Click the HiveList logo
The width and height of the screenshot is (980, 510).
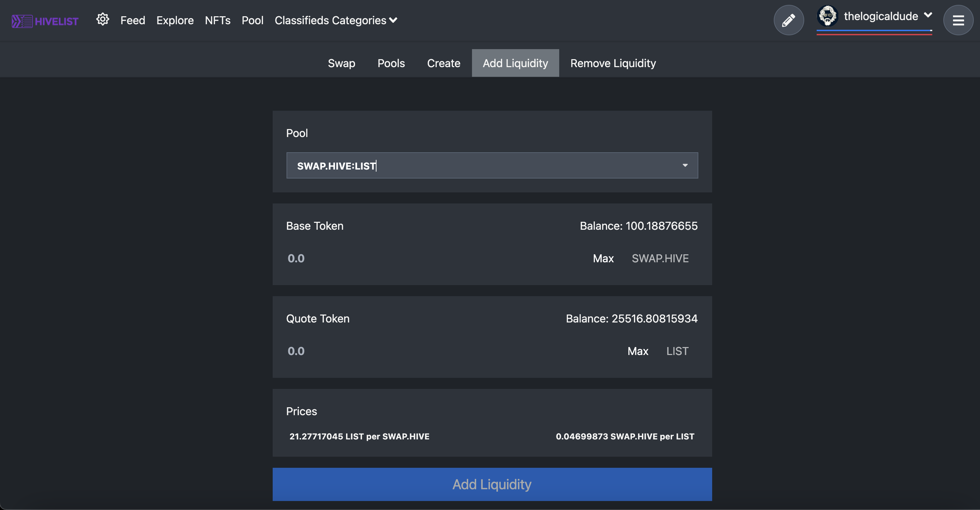click(x=45, y=21)
